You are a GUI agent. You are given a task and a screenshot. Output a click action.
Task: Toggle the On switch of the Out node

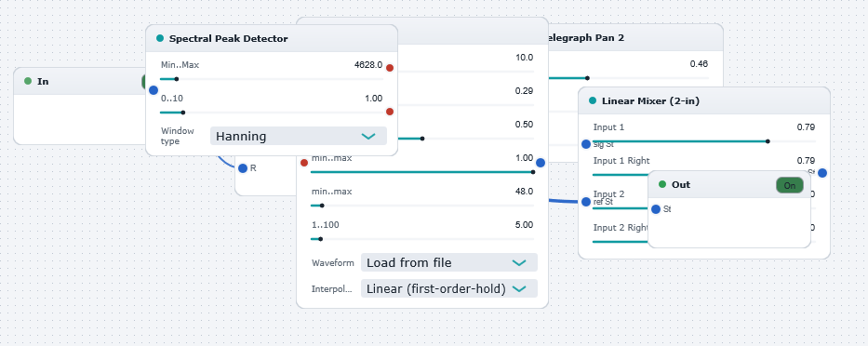(790, 185)
